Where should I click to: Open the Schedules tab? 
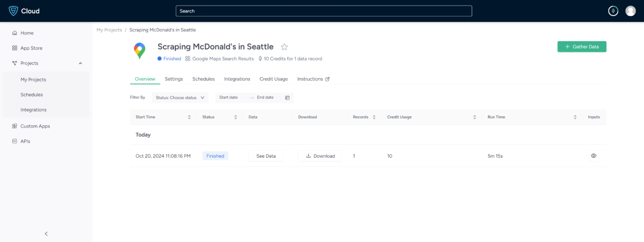(204, 79)
